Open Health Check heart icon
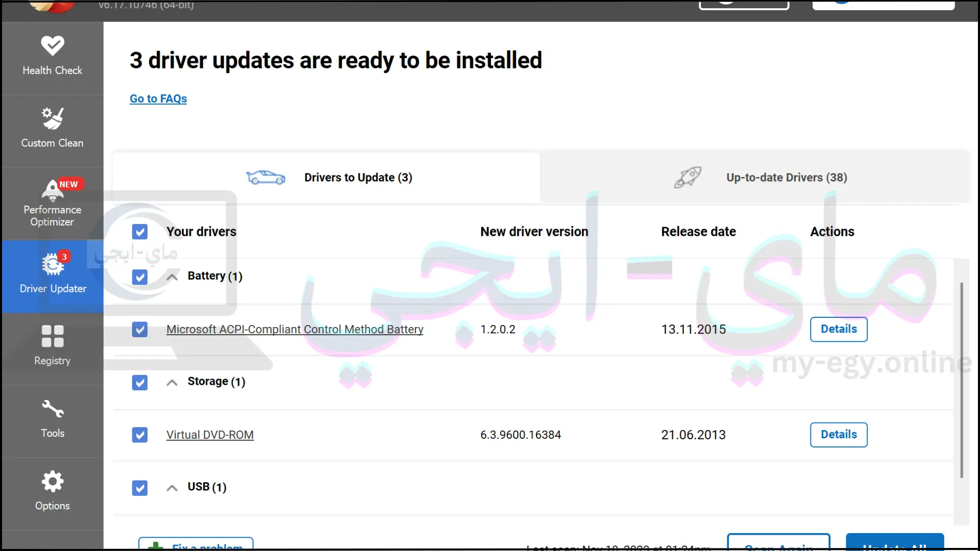 (52, 46)
